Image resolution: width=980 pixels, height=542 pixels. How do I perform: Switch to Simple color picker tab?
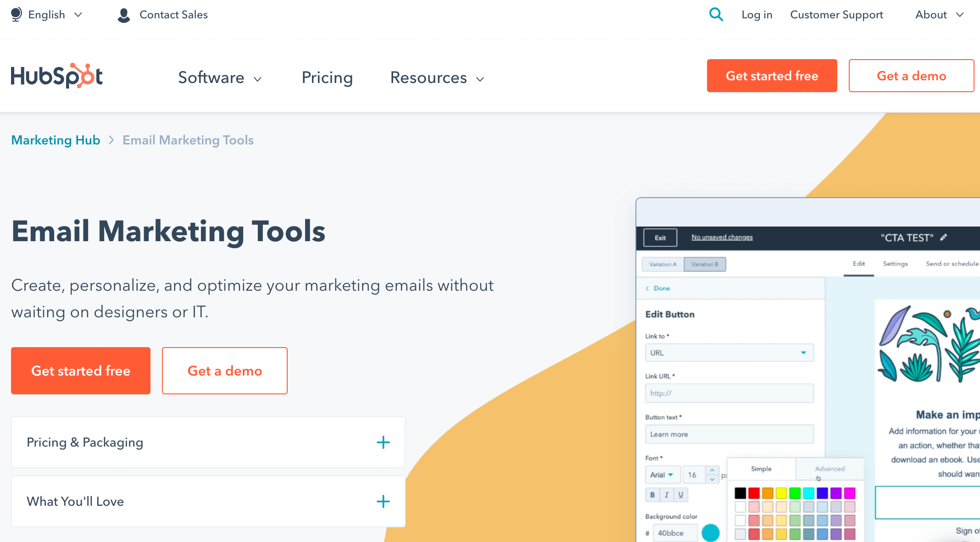(761, 469)
